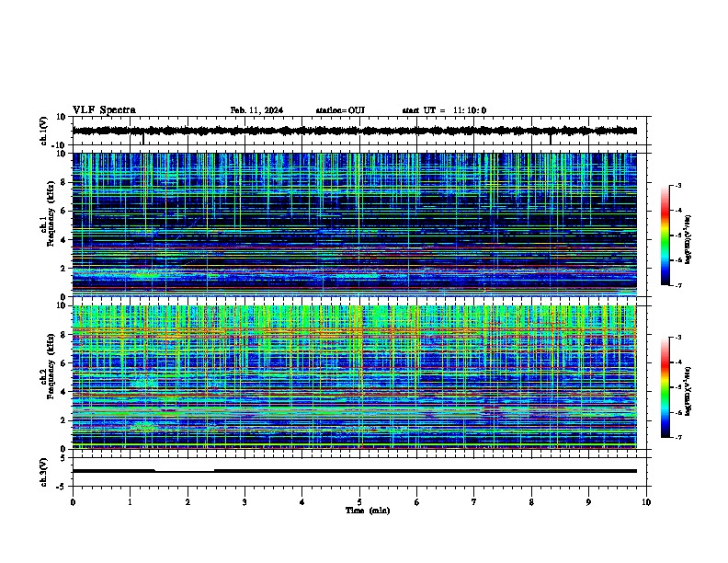Click inside the ch.2 frequency spectrogram panel
The width and height of the screenshot is (728, 563).
[x=359, y=377]
